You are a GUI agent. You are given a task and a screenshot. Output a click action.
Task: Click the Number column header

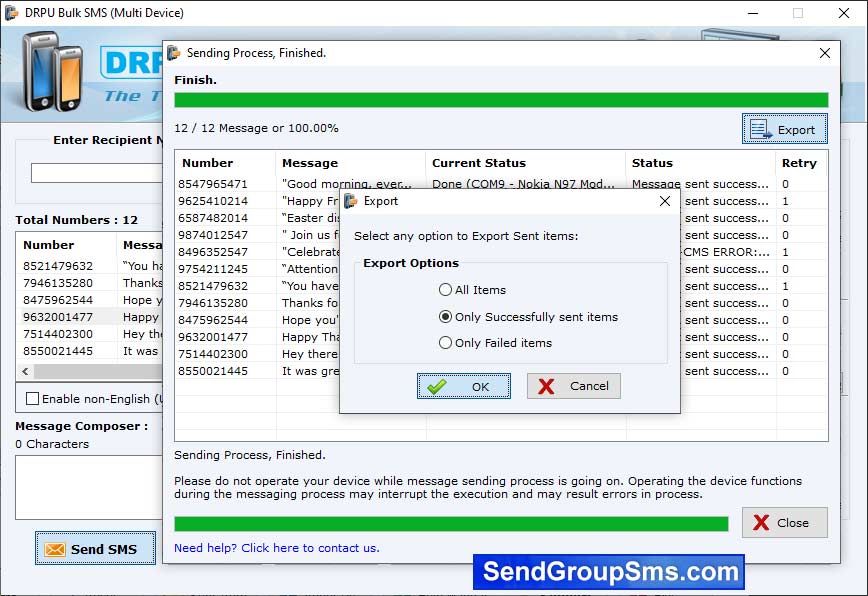tap(207, 163)
